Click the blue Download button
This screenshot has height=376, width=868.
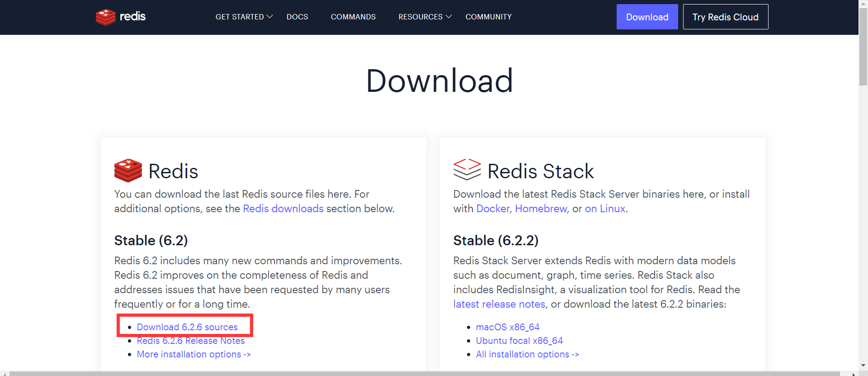(x=647, y=17)
